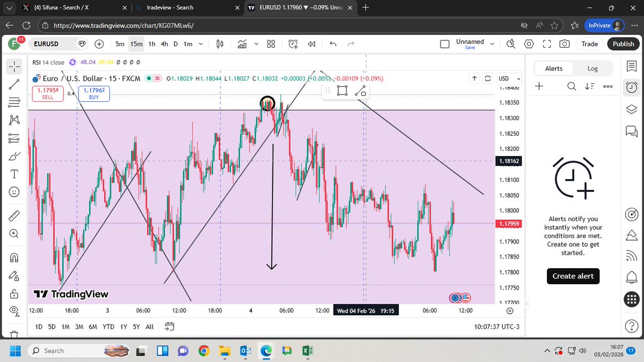Viewport: 644px width, 362px height.
Task: Open the pattern drawing tools
Action: click(14, 120)
